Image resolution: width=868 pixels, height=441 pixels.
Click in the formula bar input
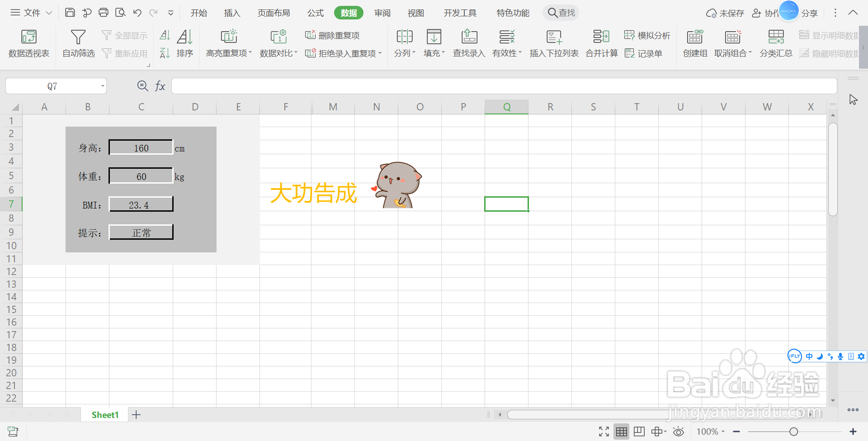pos(504,86)
